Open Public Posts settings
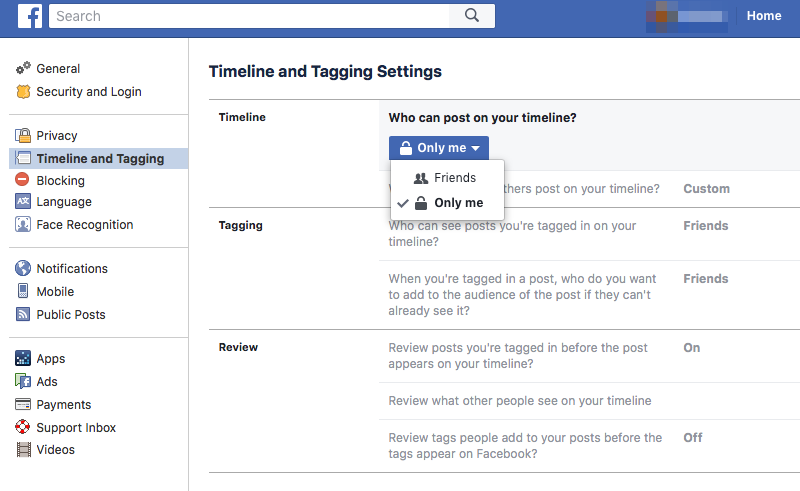This screenshot has height=491, width=800. [x=71, y=314]
